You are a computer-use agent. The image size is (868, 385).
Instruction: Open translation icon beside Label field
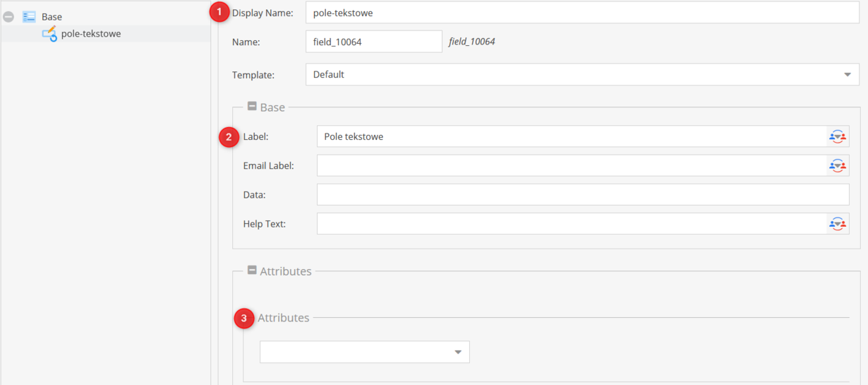838,136
